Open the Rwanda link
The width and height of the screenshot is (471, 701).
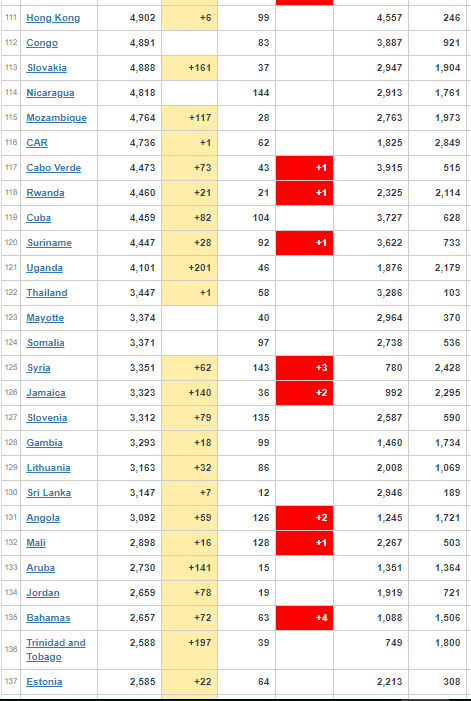[x=45, y=193]
